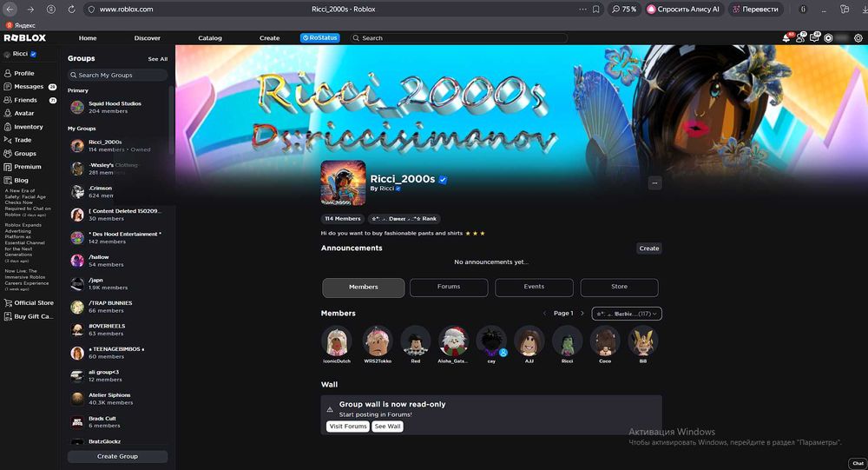This screenshot has height=470, width=868.
Task: Click Спросить Алису AI button
Action: coord(684,10)
